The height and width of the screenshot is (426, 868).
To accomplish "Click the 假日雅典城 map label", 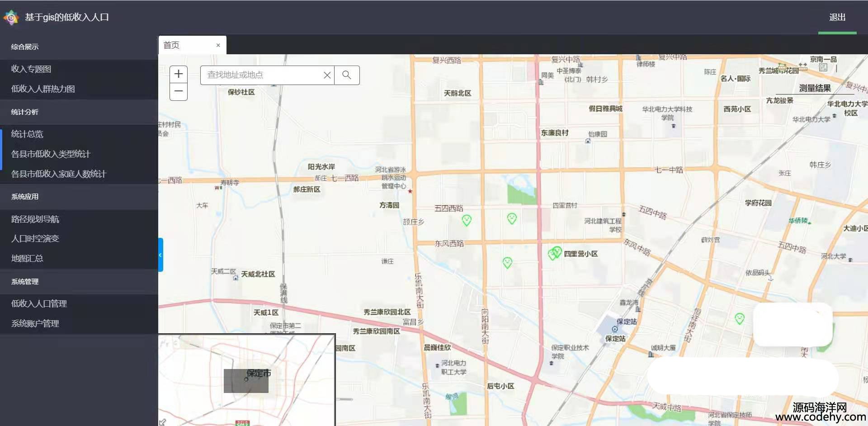I will coord(606,109).
